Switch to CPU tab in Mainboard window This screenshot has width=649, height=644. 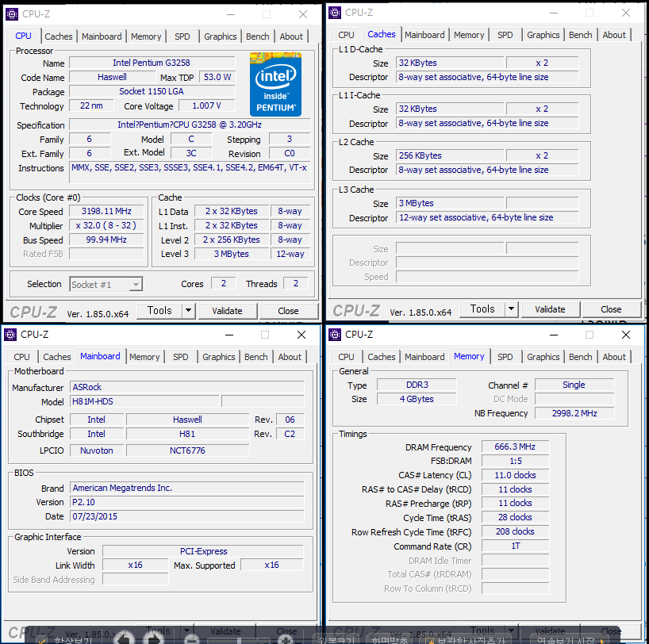(21, 357)
